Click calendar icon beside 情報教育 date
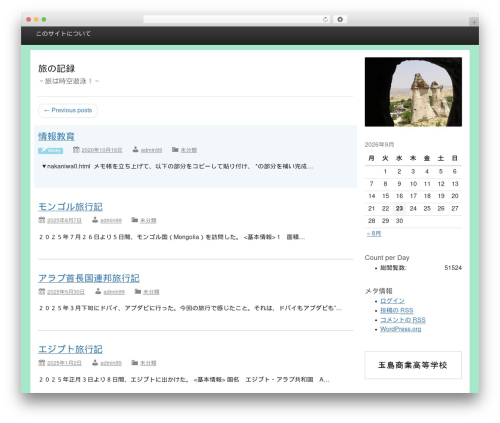The height and width of the screenshot is (423, 500). [x=76, y=150]
